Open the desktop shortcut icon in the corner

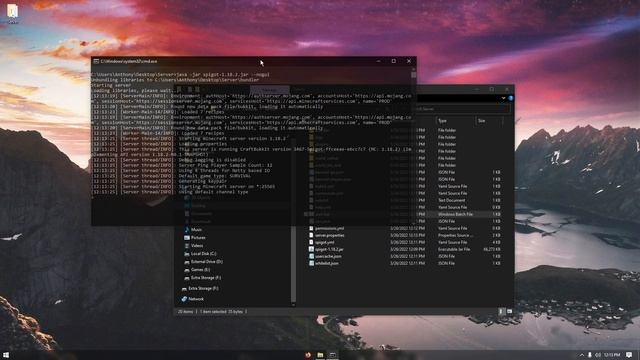[x=12, y=12]
